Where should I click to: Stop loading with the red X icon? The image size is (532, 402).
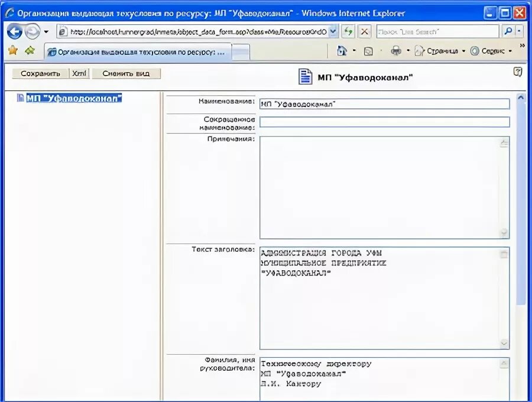click(x=364, y=32)
